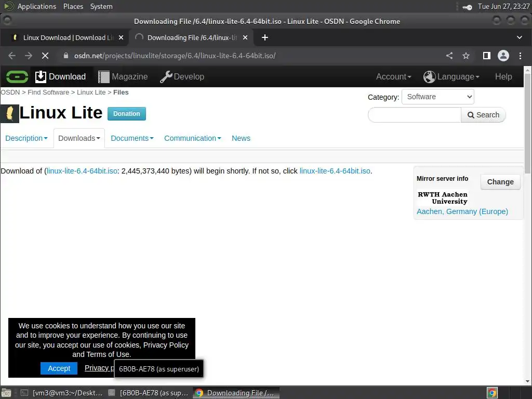This screenshot has height=399, width=532.
Task: Bookmark this tab with star icon
Action: [x=466, y=56]
